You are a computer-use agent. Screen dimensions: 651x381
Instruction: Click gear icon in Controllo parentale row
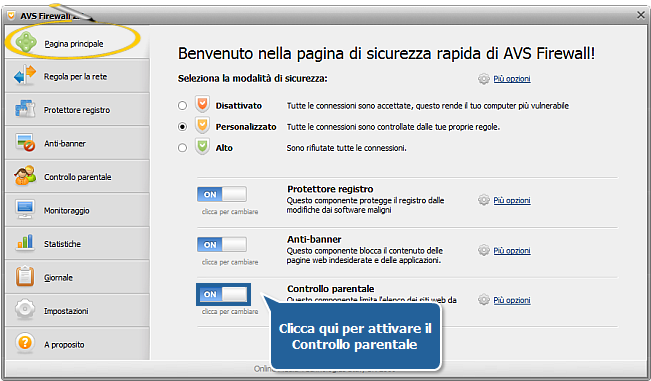point(484,300)
